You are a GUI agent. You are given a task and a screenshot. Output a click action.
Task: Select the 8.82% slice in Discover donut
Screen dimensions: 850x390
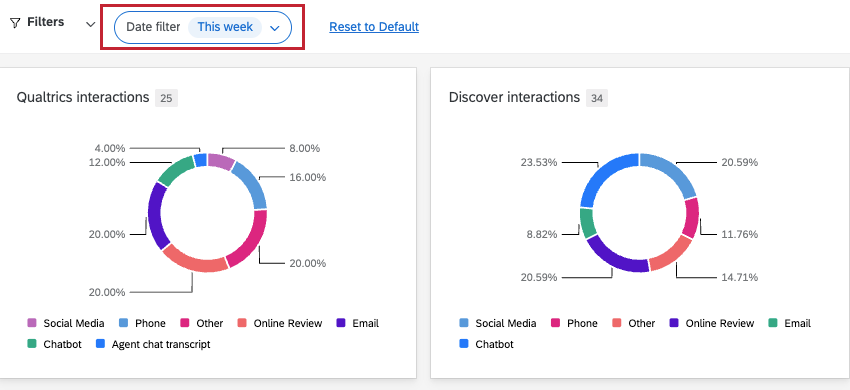click(588, 223)
